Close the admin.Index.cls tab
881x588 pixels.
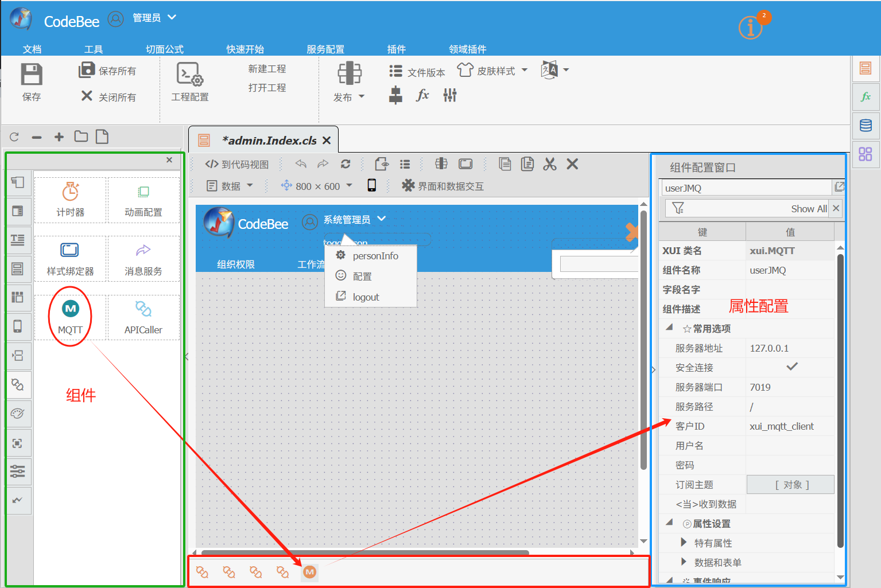click(x=327, y=141)
